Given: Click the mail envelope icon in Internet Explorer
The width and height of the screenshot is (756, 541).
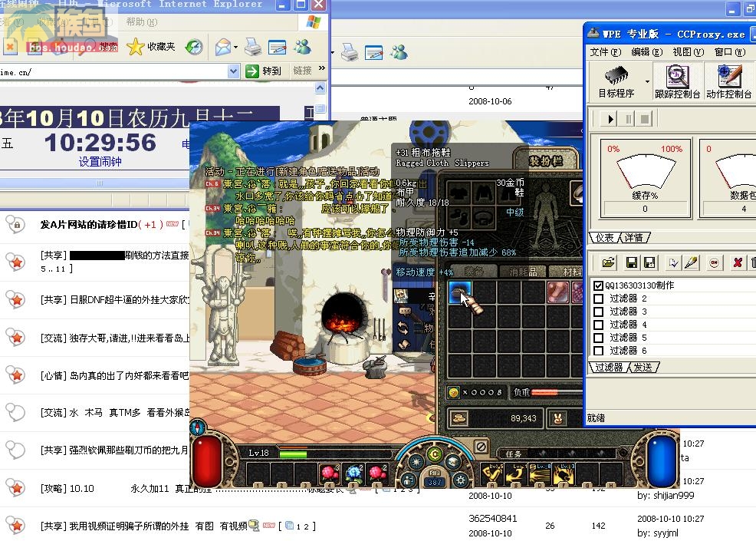Looking at the screenshot, I should [x=223, y=47].
